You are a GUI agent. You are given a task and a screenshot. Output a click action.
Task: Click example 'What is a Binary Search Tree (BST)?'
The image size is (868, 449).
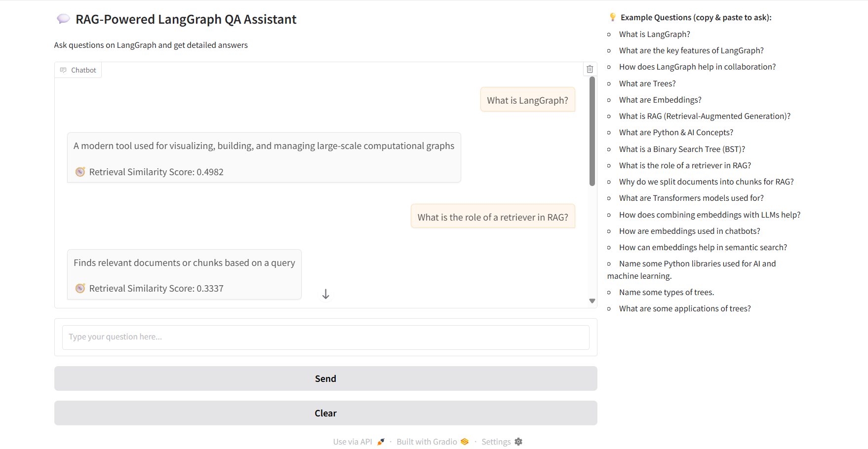click(x=682, y=149)
